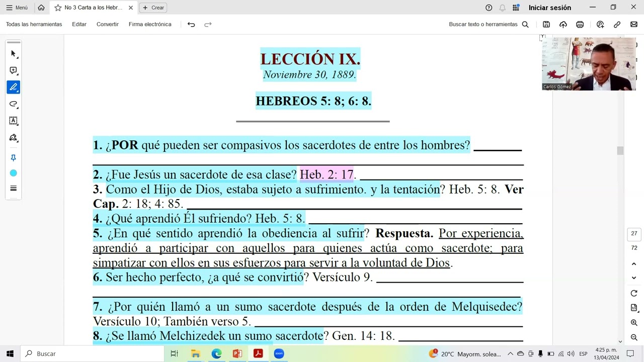
Task: Click the Noviembre 30, 1889. date text
Action: pyautogui.click(x=309, y=75)
